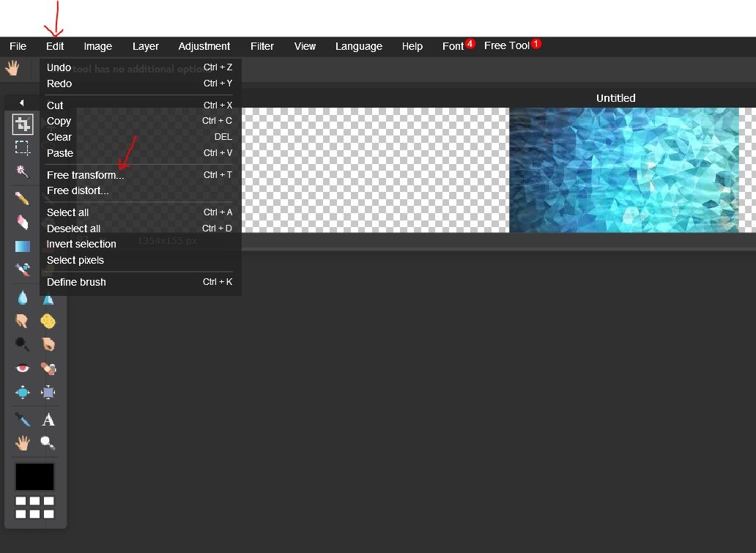The height and width of the screenshot is (553, 756).
Task: Select the Zoom magnifier tool
Action: click(48, 442)
